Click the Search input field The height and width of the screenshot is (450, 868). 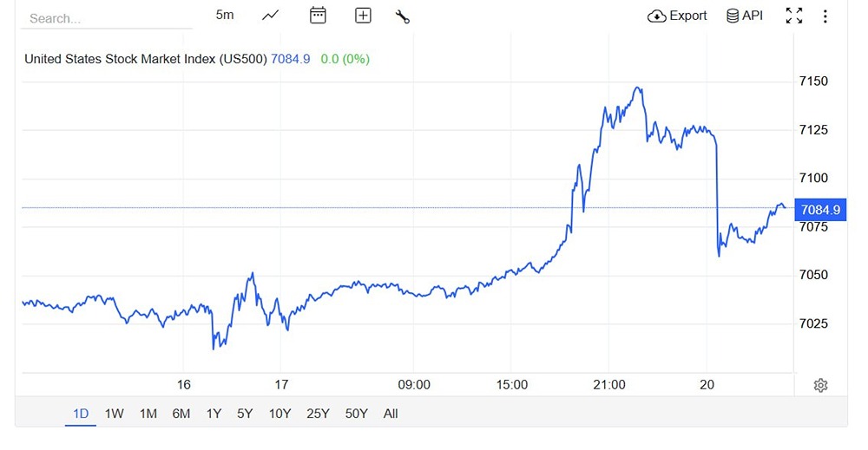[x=104, y=18]
